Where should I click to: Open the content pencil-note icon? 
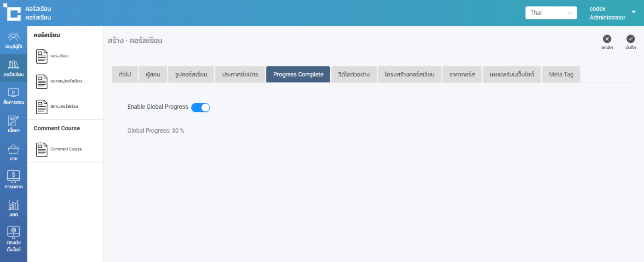[13, 121]
